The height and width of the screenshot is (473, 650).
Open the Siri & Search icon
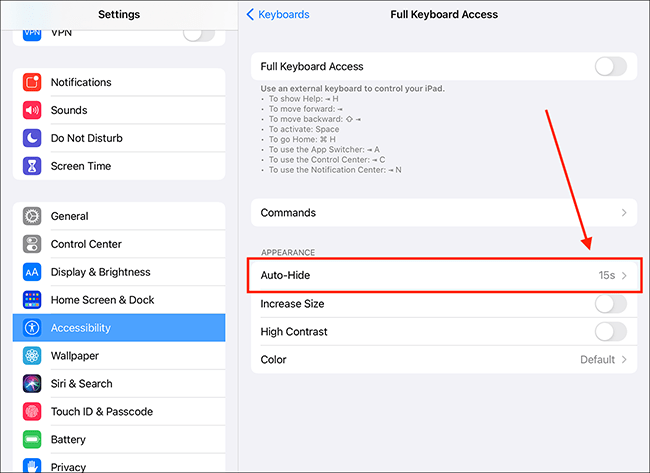coord(32,383)
